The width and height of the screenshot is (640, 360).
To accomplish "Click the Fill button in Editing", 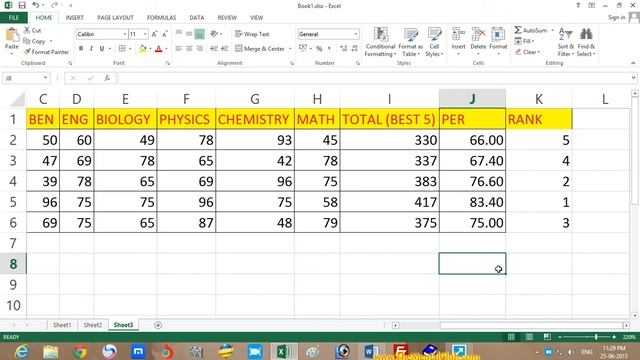I will tap(524, 41).
